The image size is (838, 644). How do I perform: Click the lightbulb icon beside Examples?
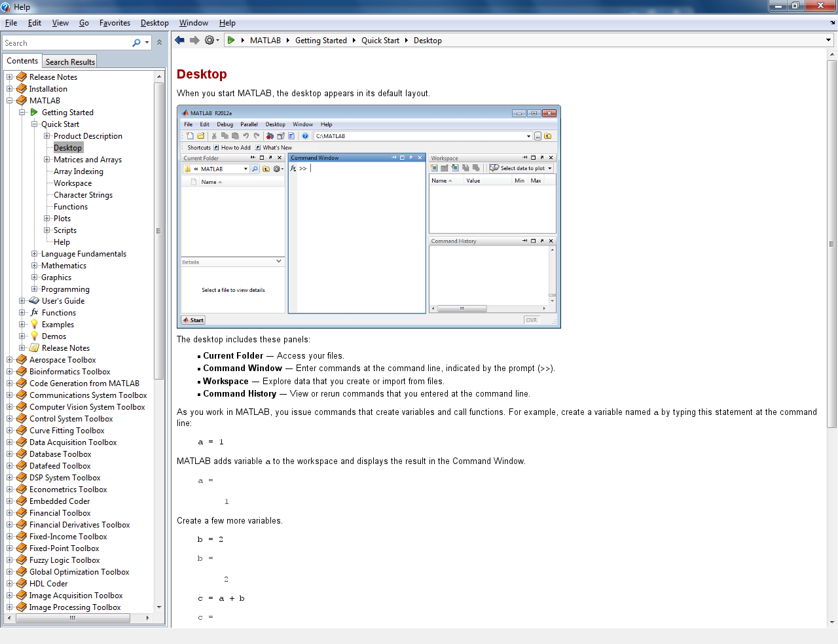[x=34, y=324]
